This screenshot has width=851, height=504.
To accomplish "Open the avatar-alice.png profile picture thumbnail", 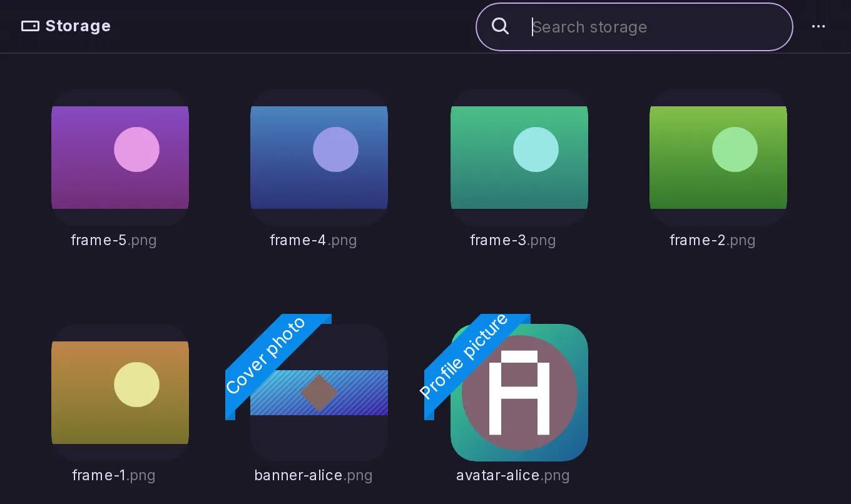I will pos(519,392).
